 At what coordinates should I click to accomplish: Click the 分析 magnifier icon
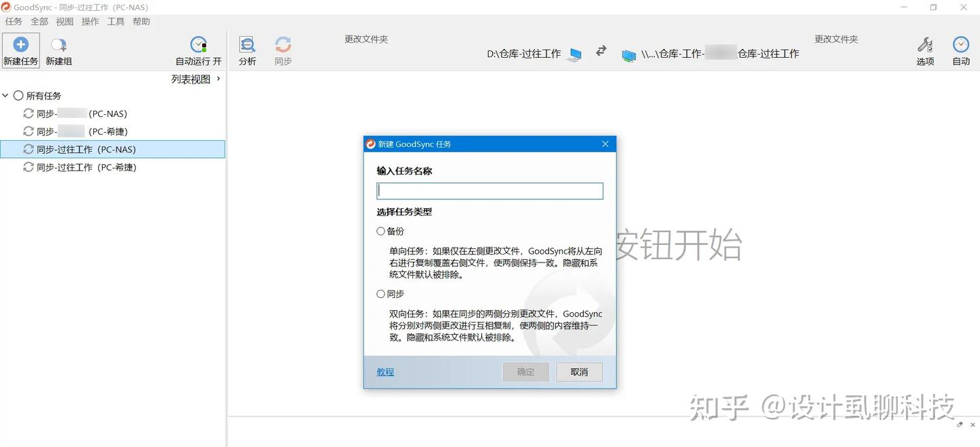pyautogui.click(x=248, y=45)
